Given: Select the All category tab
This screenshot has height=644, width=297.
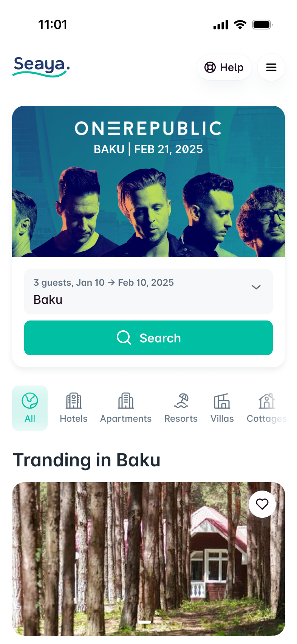Looking at the screenshot, I should 30,408.
